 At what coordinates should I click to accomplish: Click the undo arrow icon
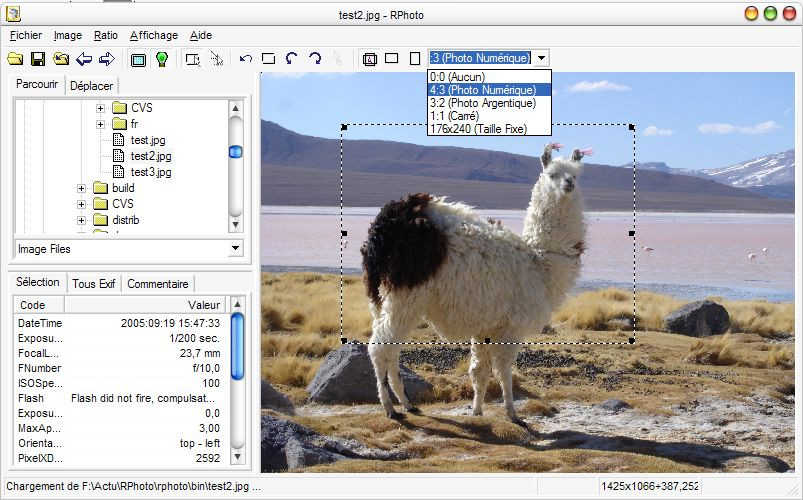coord(246,58)
